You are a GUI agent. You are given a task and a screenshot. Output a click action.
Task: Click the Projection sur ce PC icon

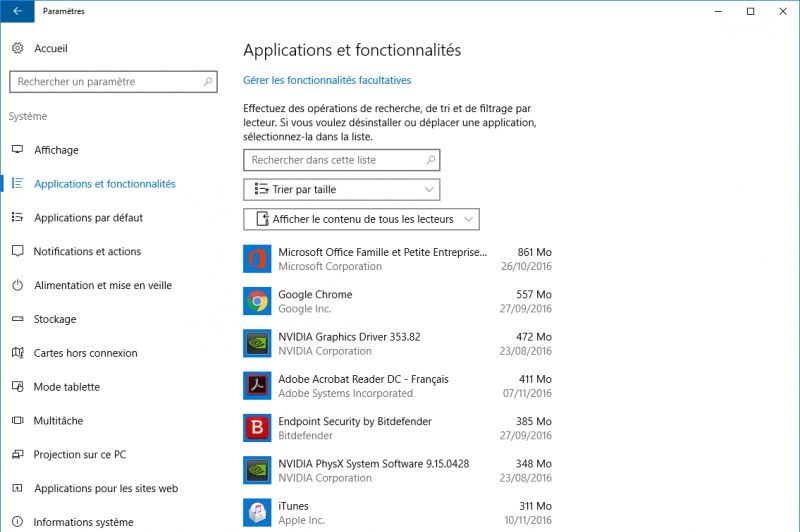17,454
